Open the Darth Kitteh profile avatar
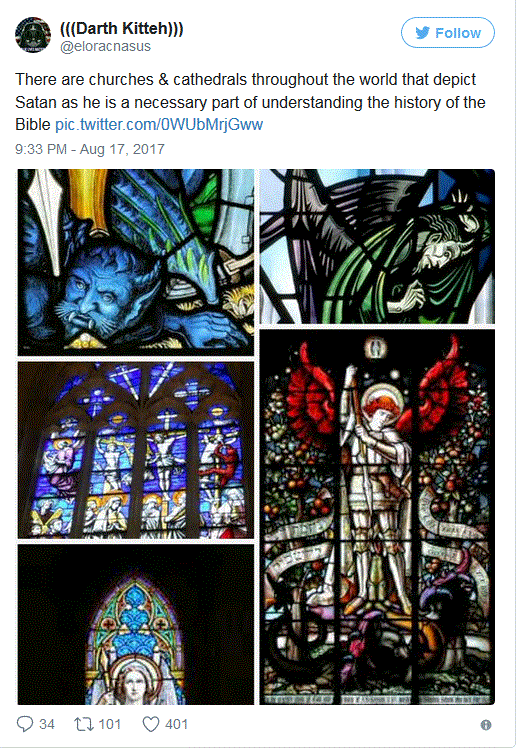Viewport: 518px width, 748px height. pyautogui.click(x=33, y=35)
